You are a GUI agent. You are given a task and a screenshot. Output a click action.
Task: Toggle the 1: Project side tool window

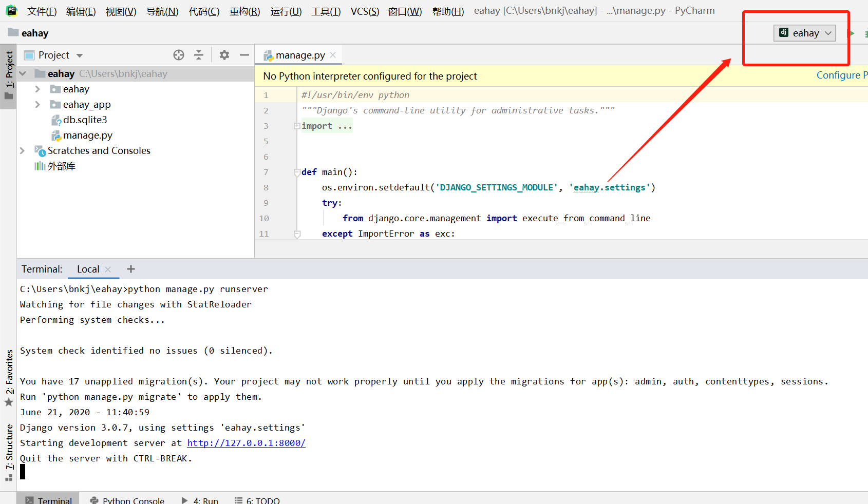pos(9,76)
